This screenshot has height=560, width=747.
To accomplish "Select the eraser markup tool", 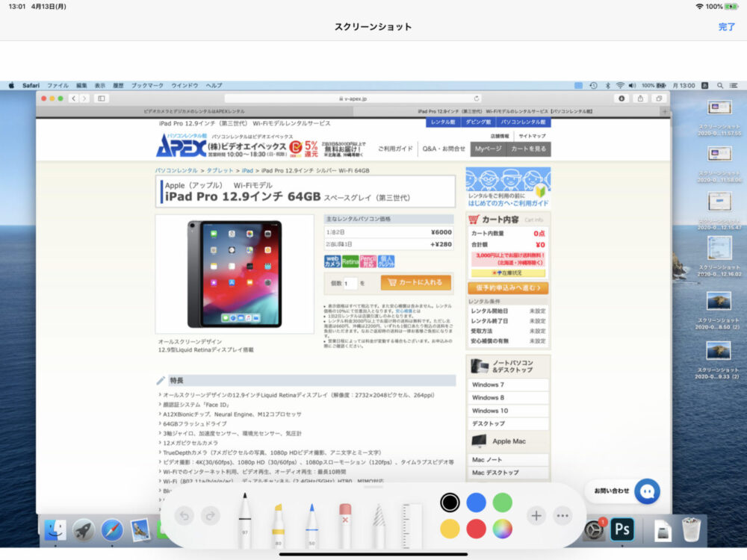I will point(345,524).
